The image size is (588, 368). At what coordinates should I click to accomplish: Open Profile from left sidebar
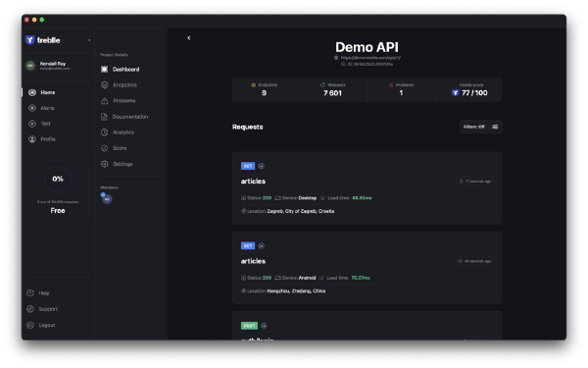(x=42, y=139)
